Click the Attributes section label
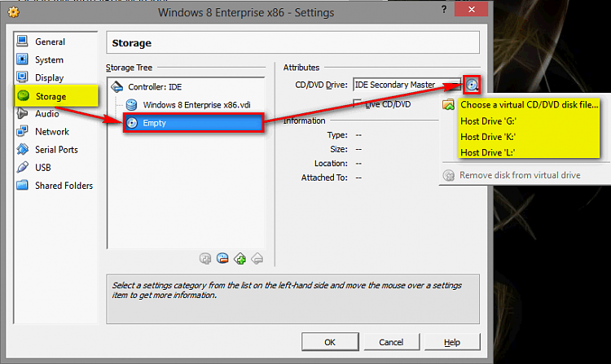This screenshot has height=364, width=611. [301, 68]
